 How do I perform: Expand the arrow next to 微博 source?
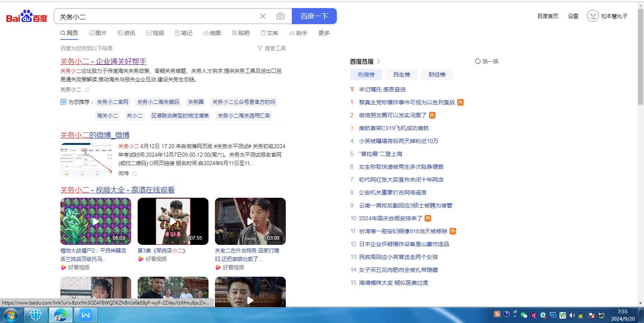tap(134, 174)
